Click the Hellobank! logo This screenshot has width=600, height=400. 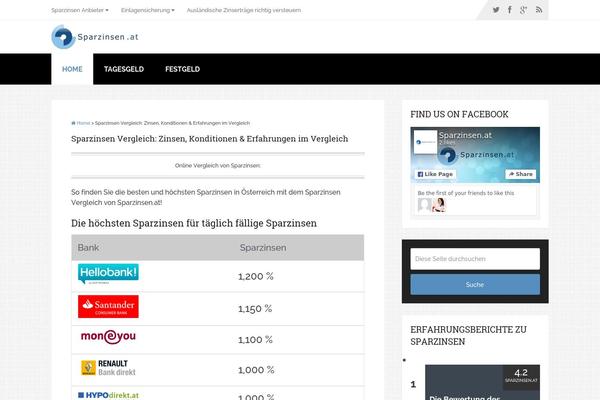coord(108,274)
